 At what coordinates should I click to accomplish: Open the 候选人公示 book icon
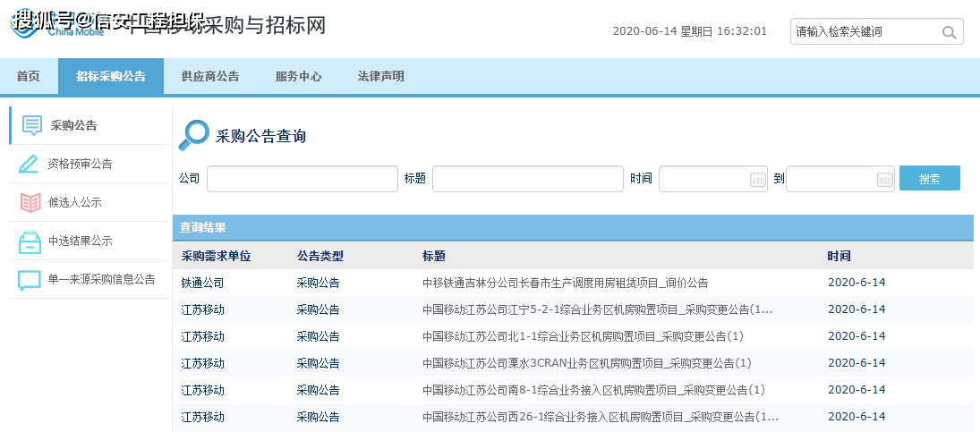(x=30, y=202)
